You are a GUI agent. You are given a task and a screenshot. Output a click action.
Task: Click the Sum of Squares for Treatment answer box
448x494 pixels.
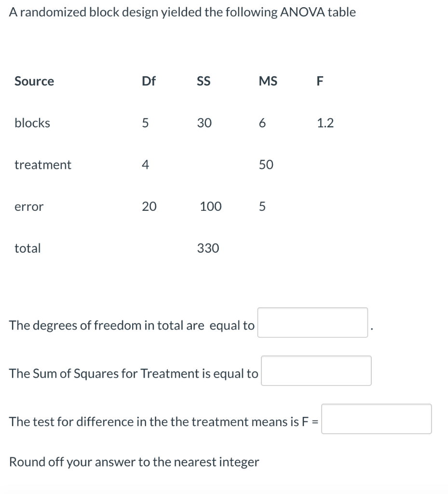point(316,370)
